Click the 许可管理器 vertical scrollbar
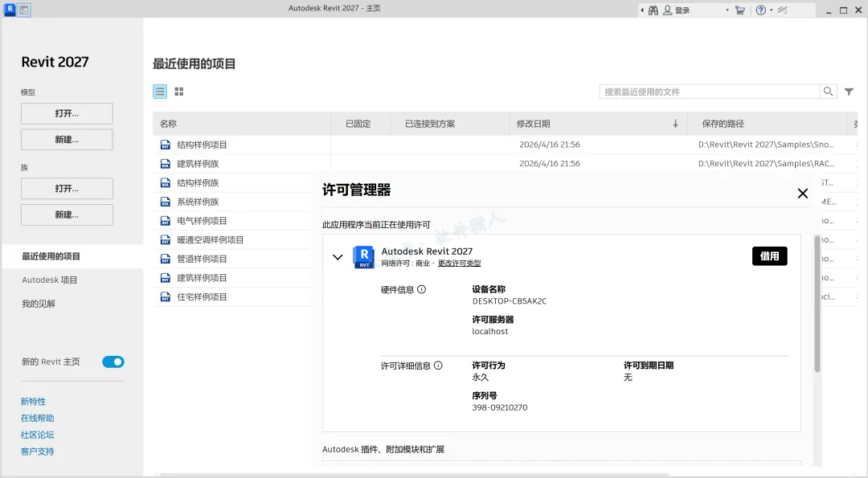 click(x=817, y=303)
